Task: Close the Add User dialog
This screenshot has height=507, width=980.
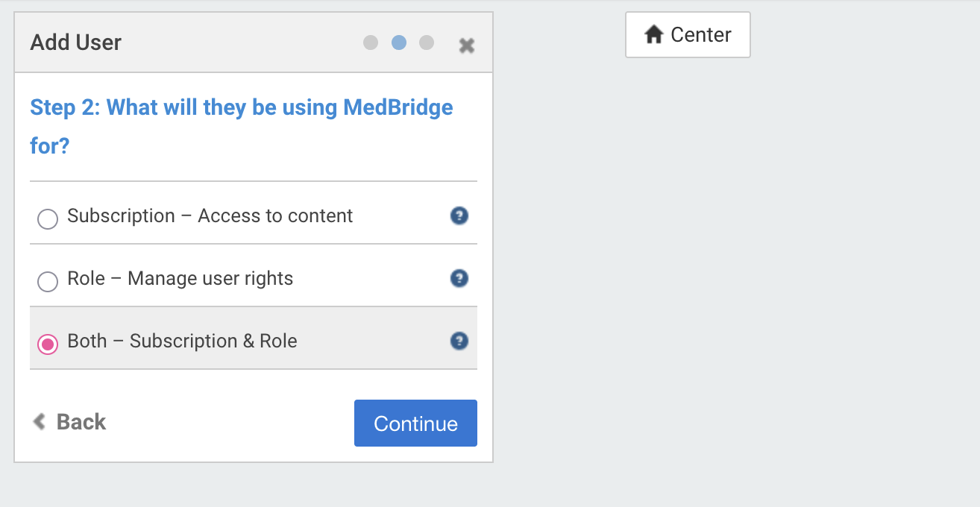Action: 467,45
